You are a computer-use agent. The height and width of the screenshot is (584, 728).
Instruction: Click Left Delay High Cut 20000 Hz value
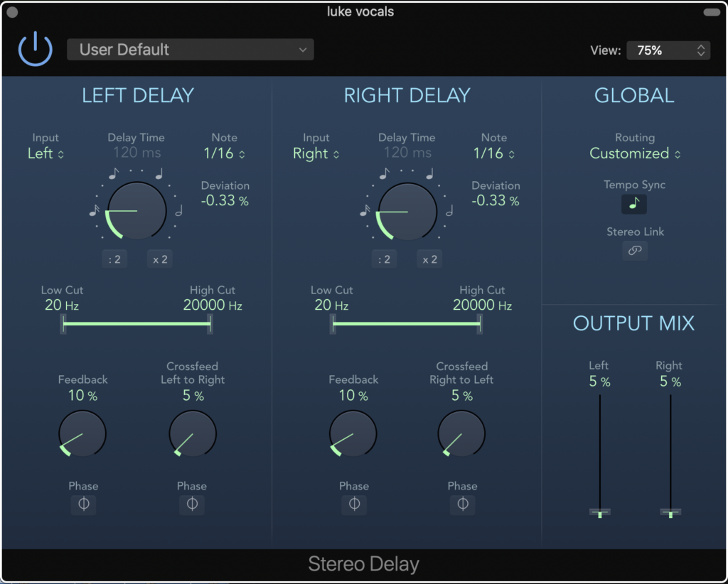[213, 305]
